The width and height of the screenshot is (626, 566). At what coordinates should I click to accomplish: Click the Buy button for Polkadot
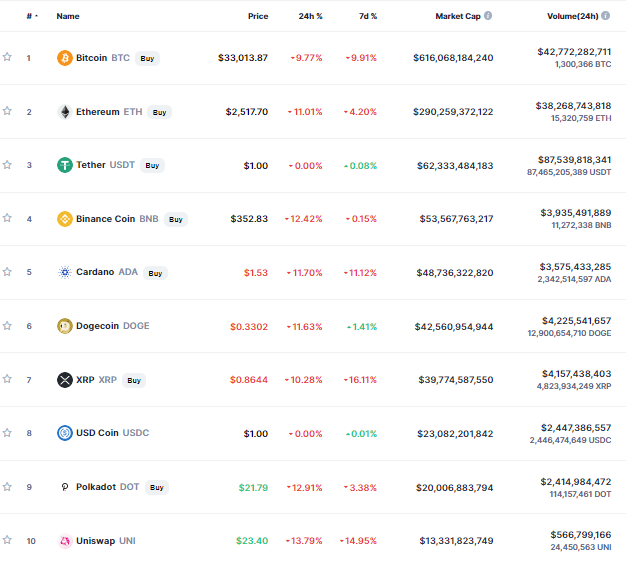pos(157,487)
